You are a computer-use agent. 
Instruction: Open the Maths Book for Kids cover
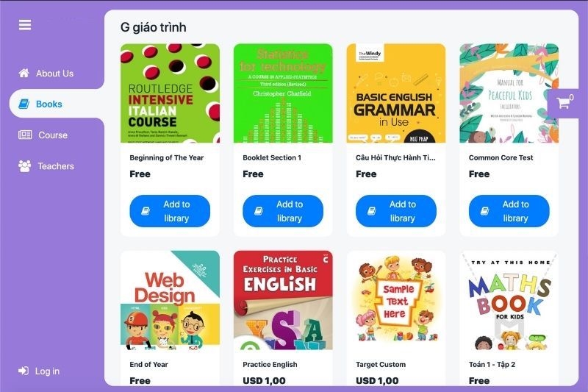coord(509,300)
